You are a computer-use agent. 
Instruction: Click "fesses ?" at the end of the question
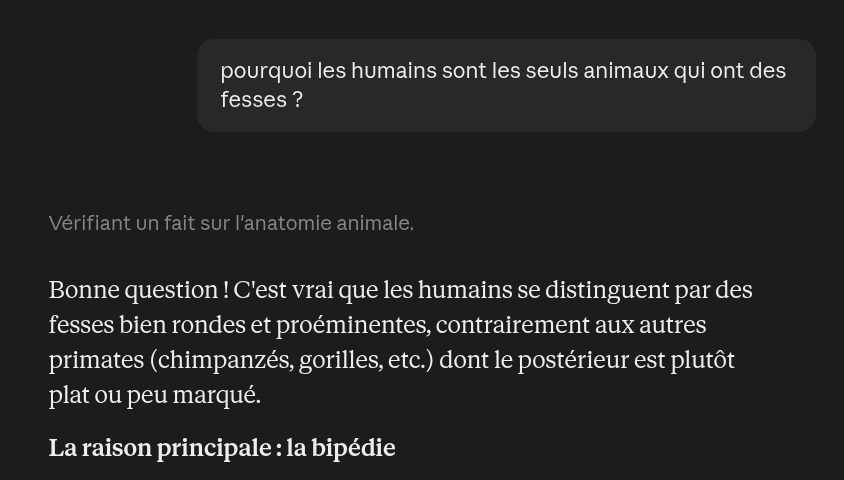pos(262,100)
